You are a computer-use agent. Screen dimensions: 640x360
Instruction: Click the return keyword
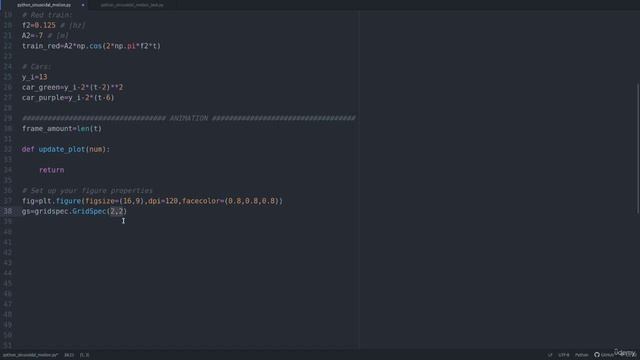tap(51, 170)
